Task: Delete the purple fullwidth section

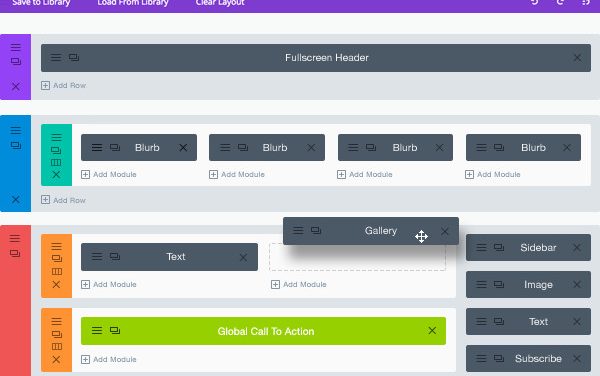Action: 16,86
